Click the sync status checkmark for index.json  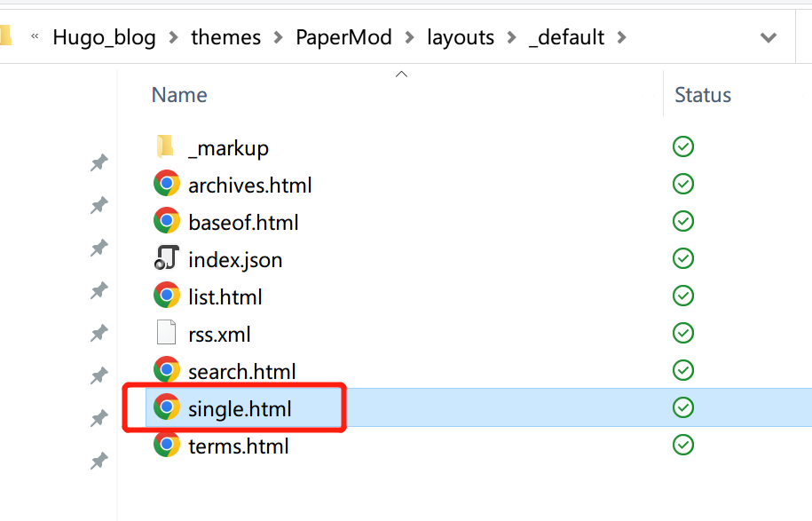click(x=683, y=258)
